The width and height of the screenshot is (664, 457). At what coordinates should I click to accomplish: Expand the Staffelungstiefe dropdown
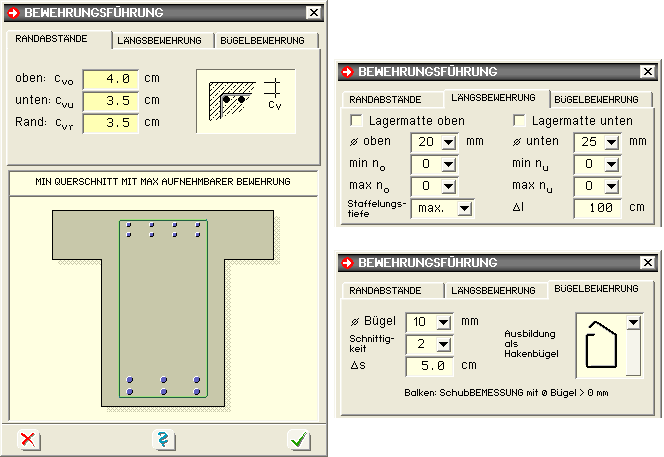[x=462, y=209]
